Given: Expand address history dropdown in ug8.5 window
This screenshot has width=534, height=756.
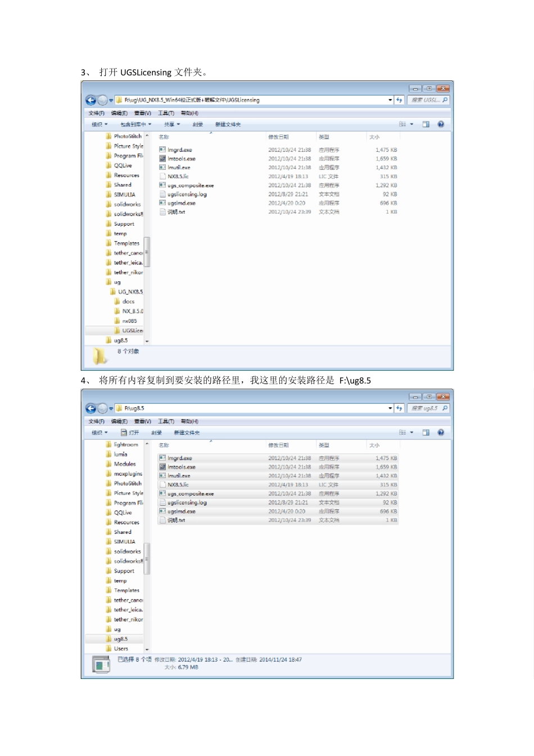Looking at the screenshot, I should click(x=390, y=408).
